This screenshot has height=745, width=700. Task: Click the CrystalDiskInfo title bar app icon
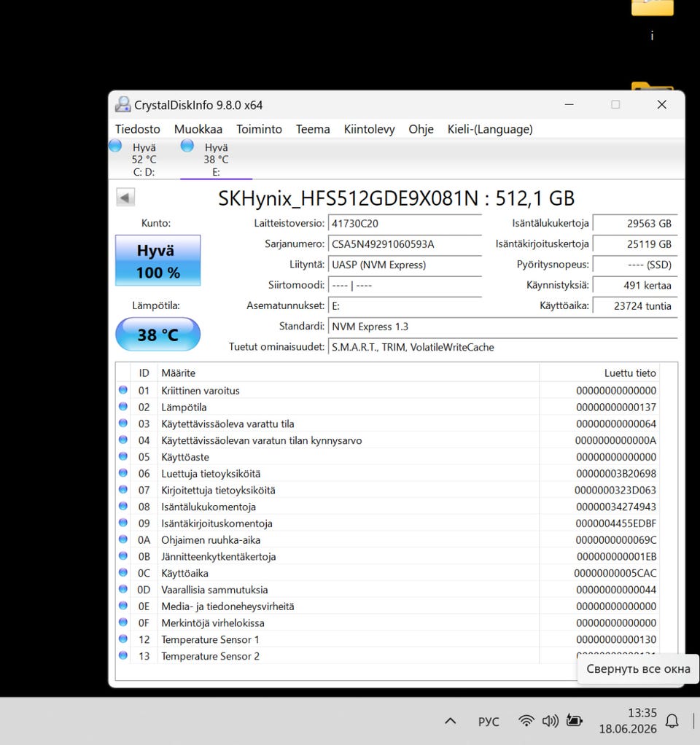tap(123, 104)
